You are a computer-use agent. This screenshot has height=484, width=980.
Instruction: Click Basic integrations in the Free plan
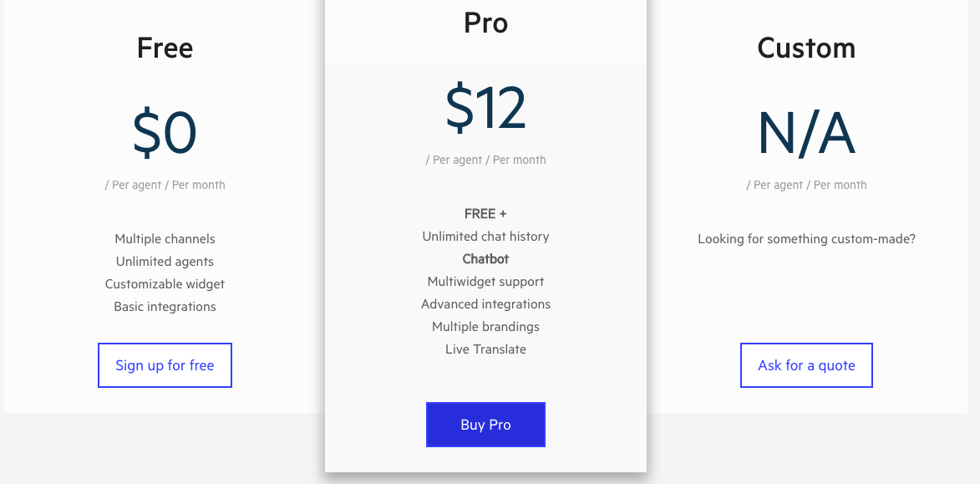pos(165,307)
